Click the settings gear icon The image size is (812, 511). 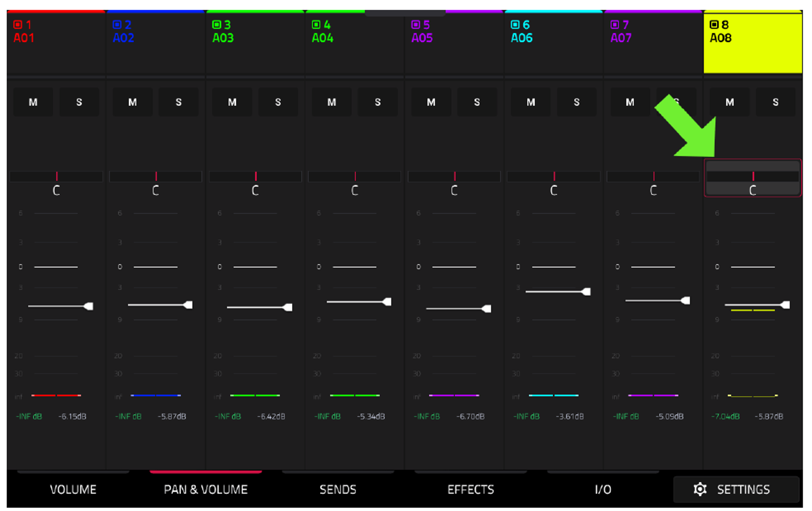tap(700, 489)
